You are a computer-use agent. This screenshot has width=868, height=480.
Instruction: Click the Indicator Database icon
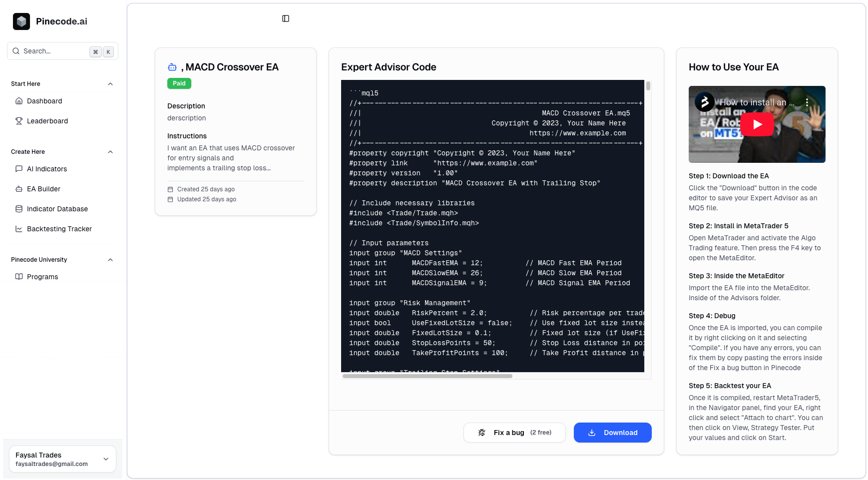19,209
